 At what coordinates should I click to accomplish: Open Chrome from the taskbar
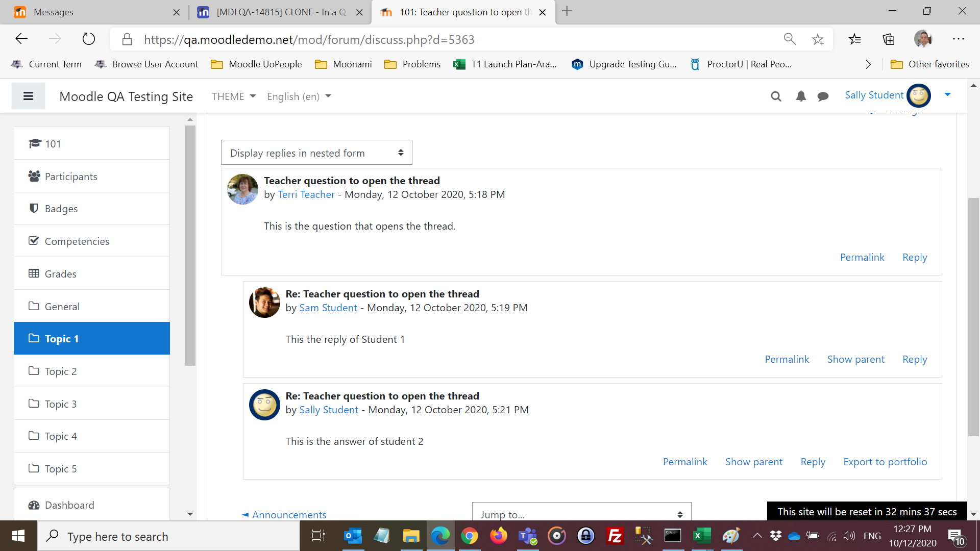point(469,536)
